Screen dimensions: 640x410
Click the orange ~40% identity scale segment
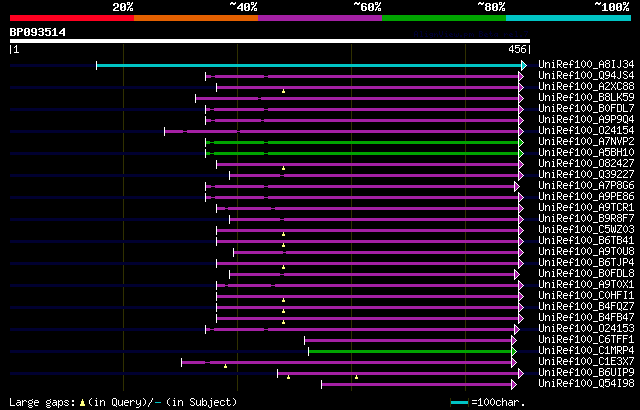pyautogui.click(x=196, y=18)
